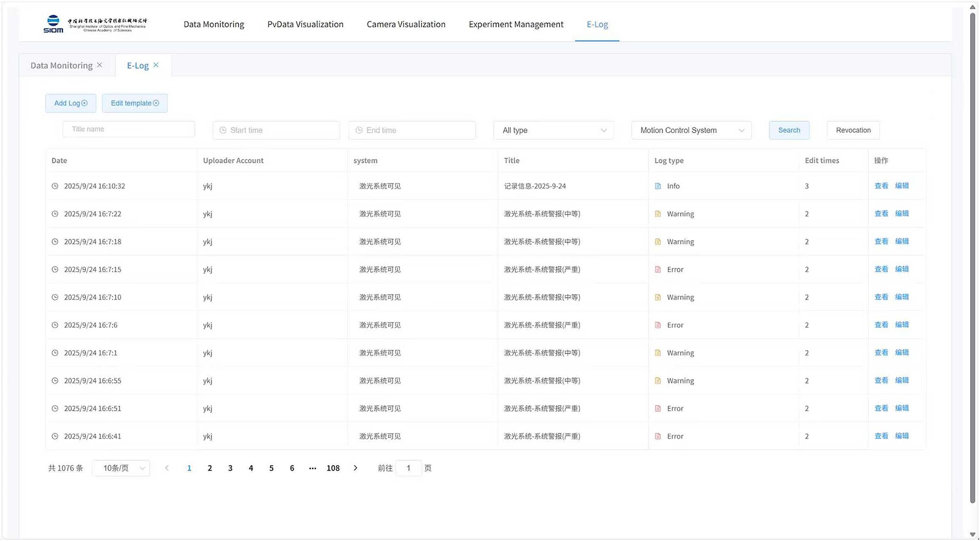Click 编辑 for 16:10:32 log
Screen dimensions: 980x541
coord(902,186)
